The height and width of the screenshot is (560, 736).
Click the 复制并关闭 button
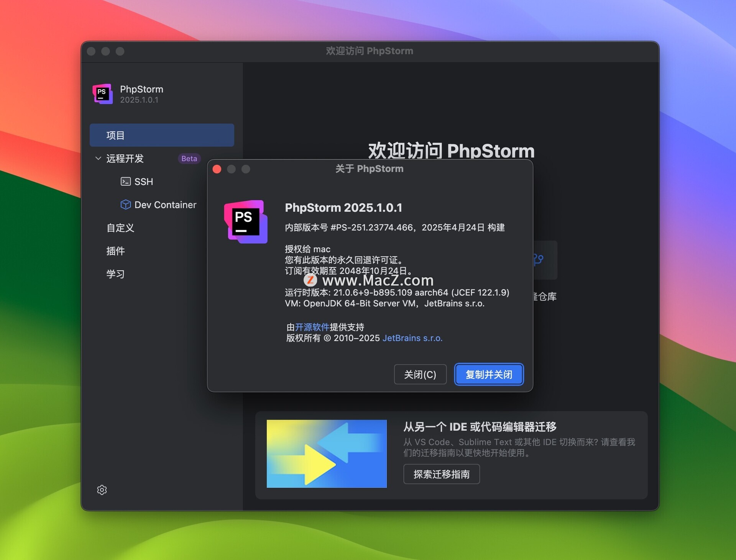(489, 374)
